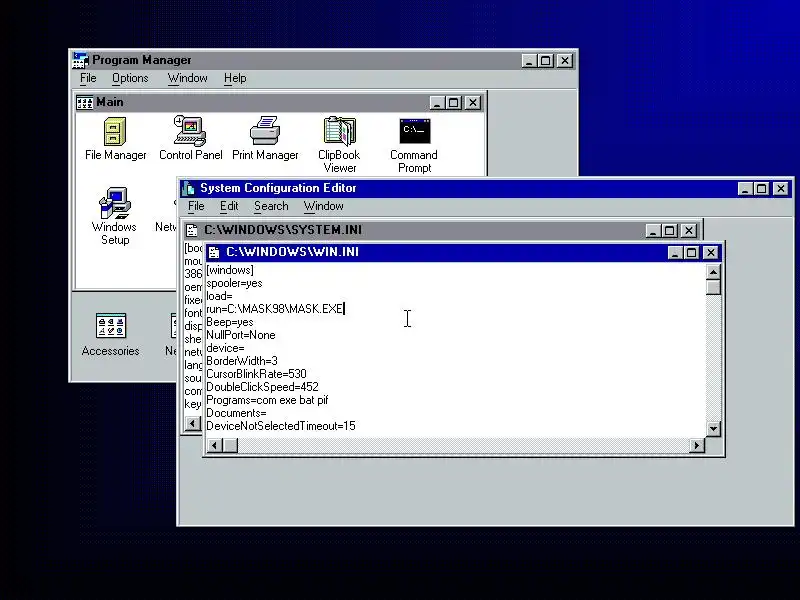
Task: Click the Main group window control icon
Action: 84,103
